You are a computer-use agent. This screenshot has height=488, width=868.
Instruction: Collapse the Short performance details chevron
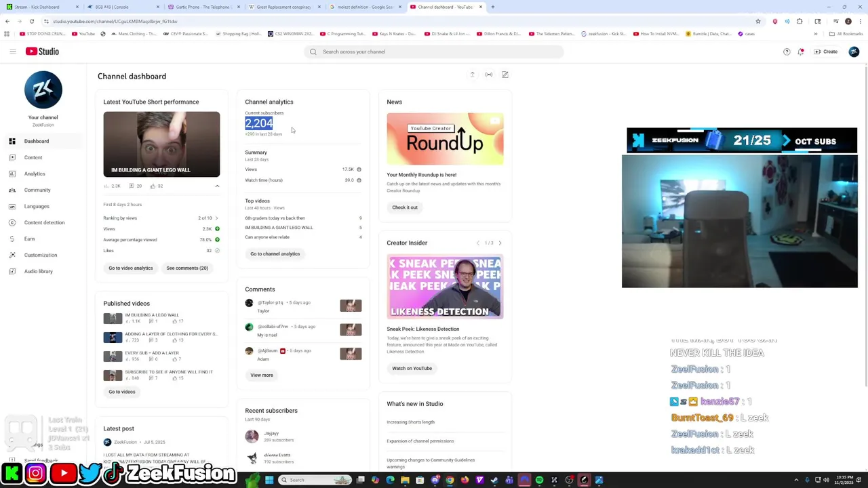[217, 186]
